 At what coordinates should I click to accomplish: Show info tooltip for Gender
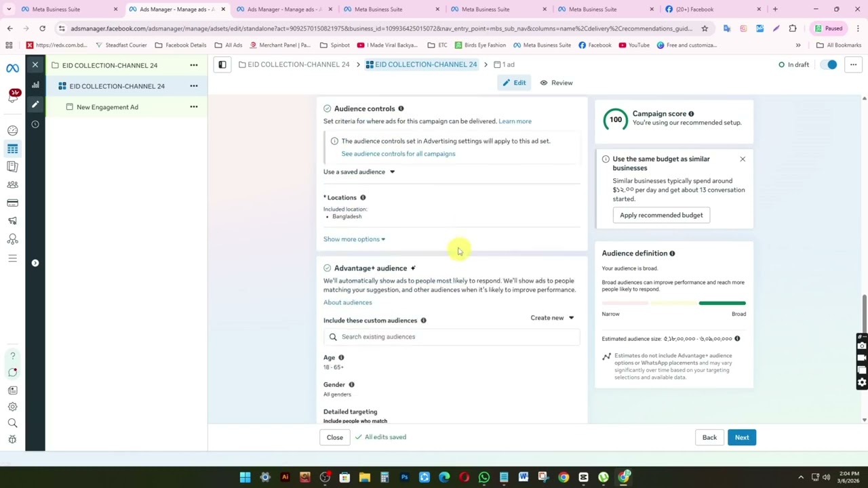[351, 385]
